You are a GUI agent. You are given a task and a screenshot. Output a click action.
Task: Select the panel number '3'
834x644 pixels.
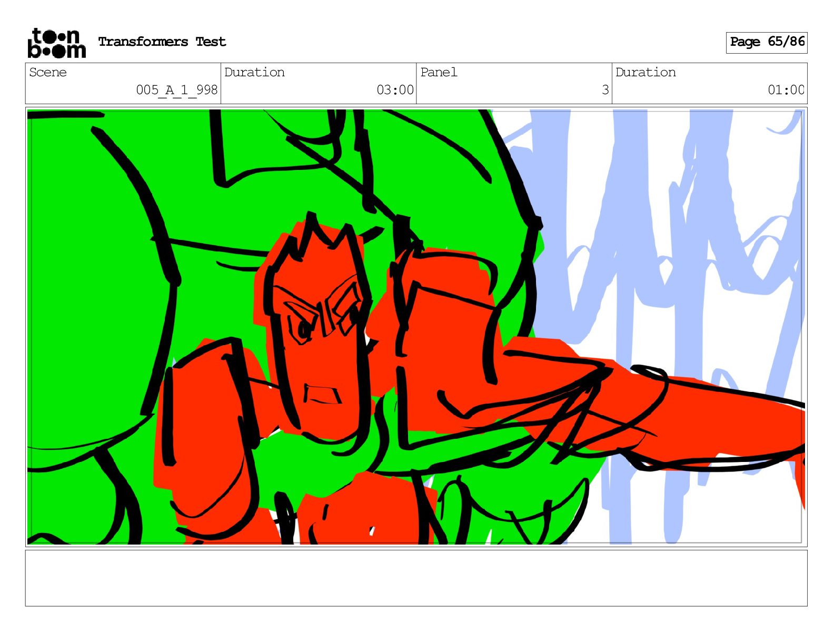tap(605, 90)
